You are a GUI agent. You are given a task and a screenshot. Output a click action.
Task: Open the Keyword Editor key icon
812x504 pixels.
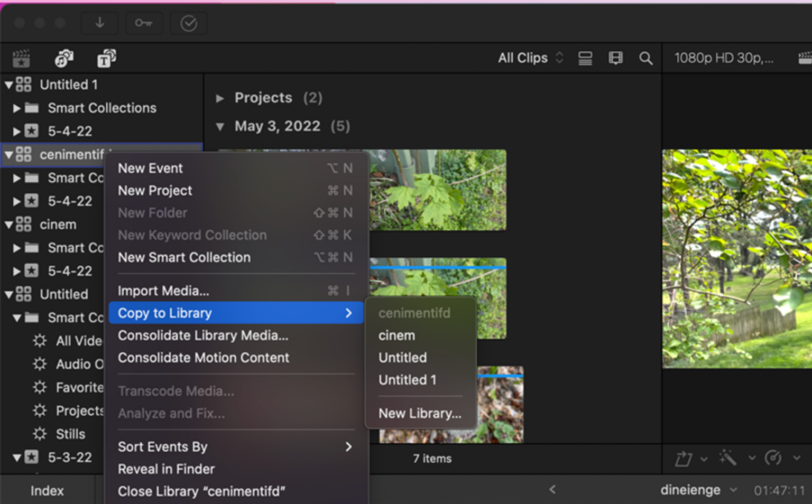pos(144,23)
